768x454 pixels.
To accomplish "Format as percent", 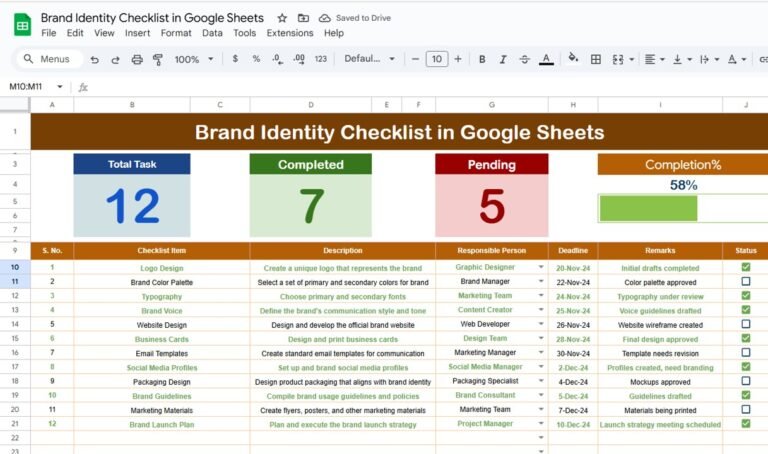I will [256, 59].
